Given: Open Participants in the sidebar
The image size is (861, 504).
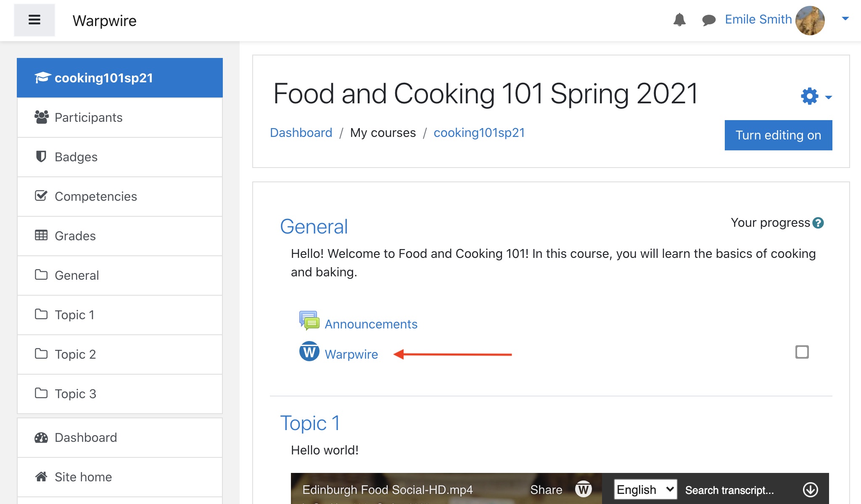Looking at the screenshot, I should click(120, 118).
